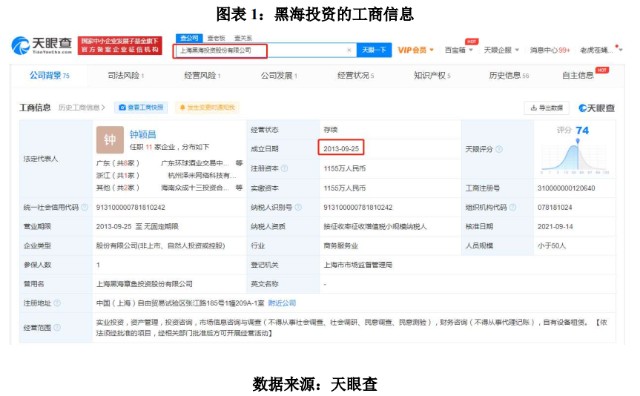
Task: Click the 查看工商快照 button
Action: [x=141, y=107]
